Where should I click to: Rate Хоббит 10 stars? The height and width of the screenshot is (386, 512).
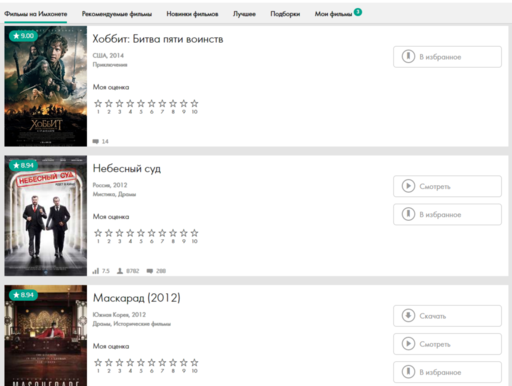point(194,104)
